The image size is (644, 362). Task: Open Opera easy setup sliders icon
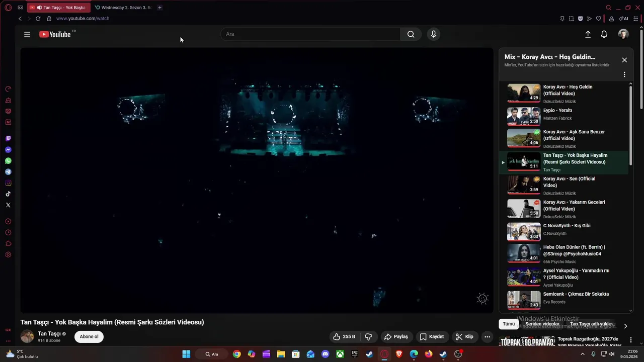click(636, 19)
